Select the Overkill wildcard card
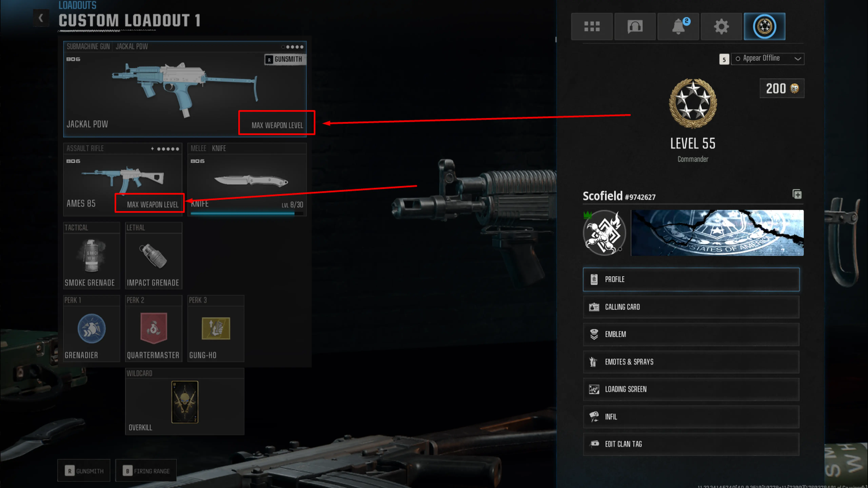Image resolution: width=868 pixels, height=488 pixels. coord(185,402)
